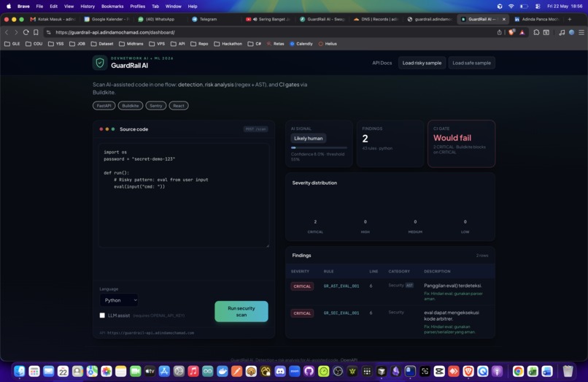Click the bookmark page icon in toolbar
Viewport: 588px width, 382px height.
click(x=36, y=32)
